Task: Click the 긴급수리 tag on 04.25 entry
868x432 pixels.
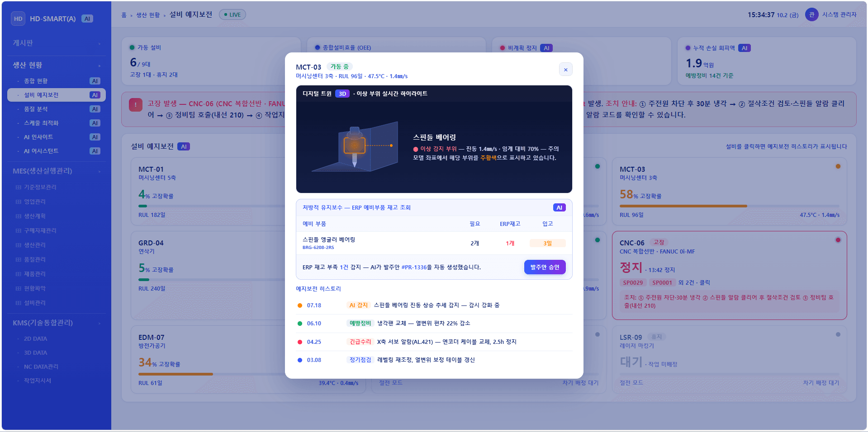Action: coord(360,342)
